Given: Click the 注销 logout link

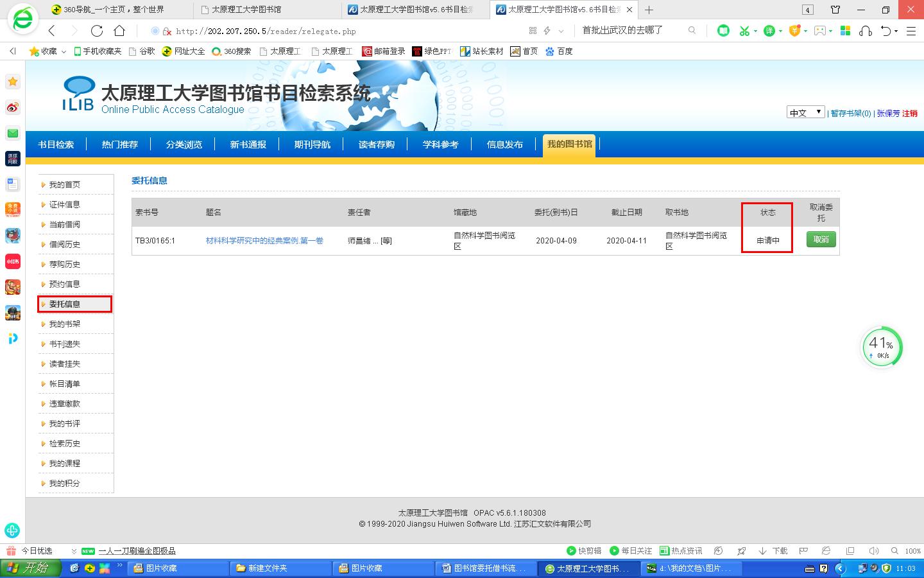Looking at the screenshot, I should pyautogui.click(x=910, y=113).
